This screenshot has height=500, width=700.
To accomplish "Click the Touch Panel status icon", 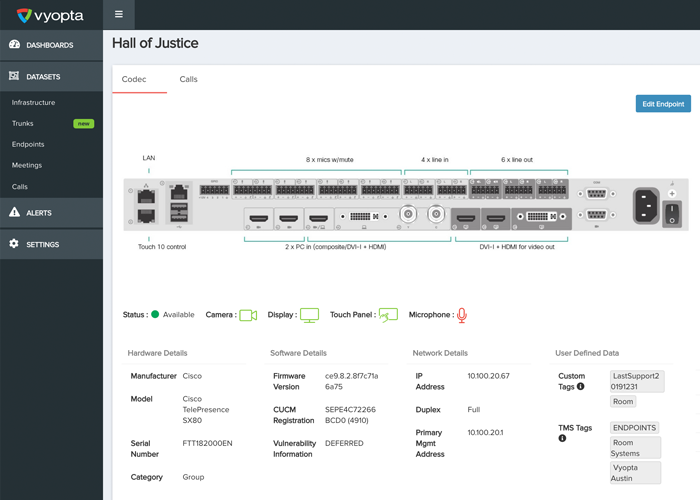I will [x=388, y=315].
